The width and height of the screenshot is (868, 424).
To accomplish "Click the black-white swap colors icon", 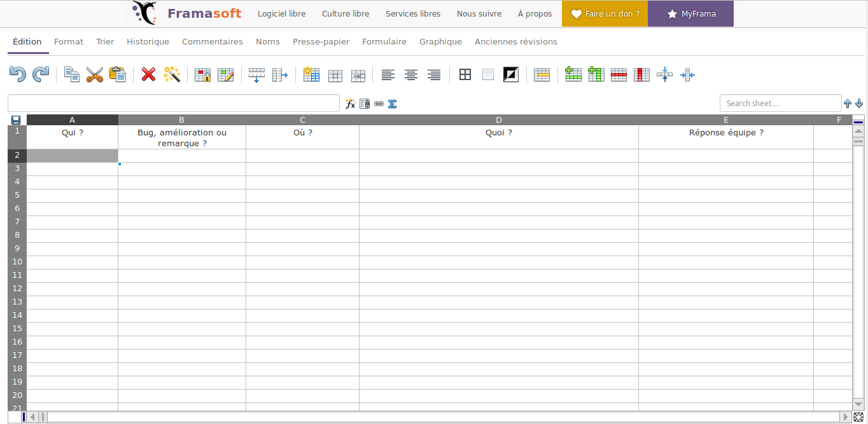I will pyautogui.click(x=510, y=75).
